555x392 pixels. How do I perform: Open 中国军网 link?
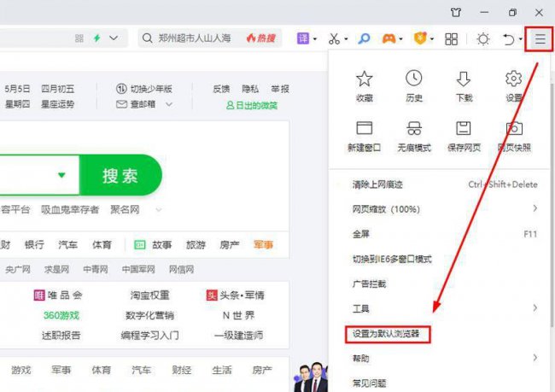pyautogui.click(x=138, y=270)
